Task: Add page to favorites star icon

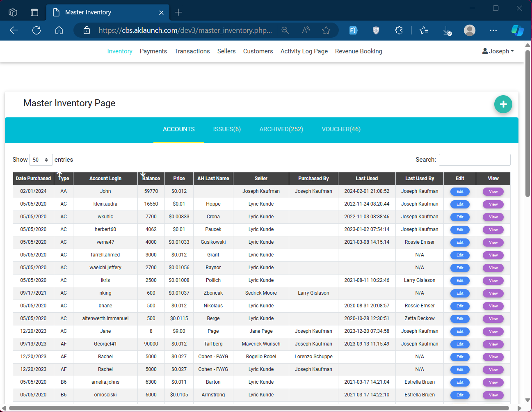Action: click(x=326, y=30)
